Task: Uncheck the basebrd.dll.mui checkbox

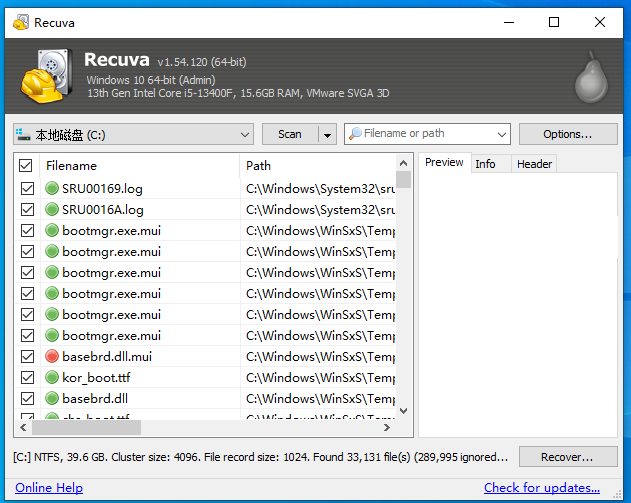Action: [27, 356]
